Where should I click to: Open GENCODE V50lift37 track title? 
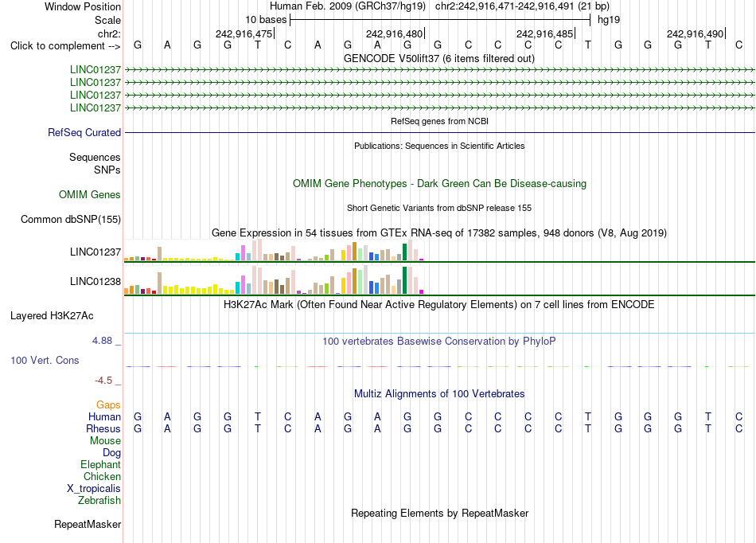click(439, 59)
